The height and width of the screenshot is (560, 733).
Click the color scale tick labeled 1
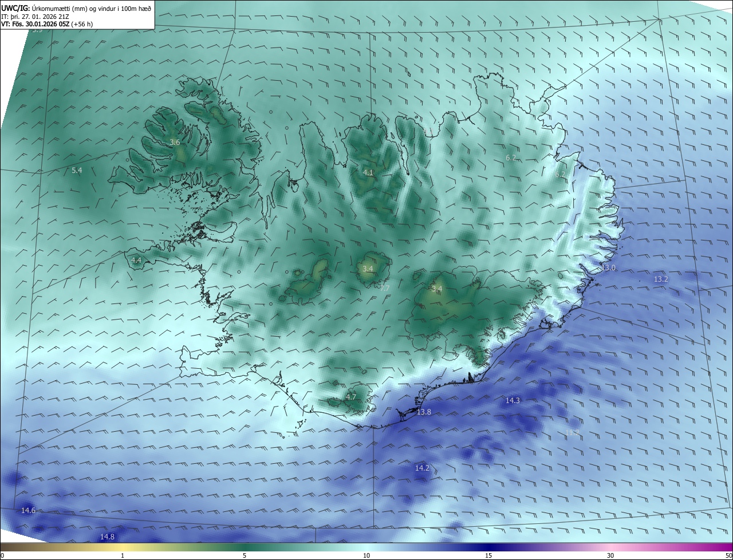[x=123, y=555]
